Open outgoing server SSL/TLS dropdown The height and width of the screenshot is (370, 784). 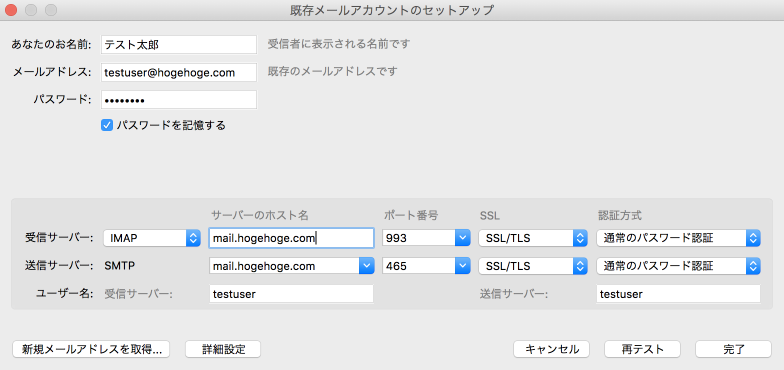click(532, 266)
